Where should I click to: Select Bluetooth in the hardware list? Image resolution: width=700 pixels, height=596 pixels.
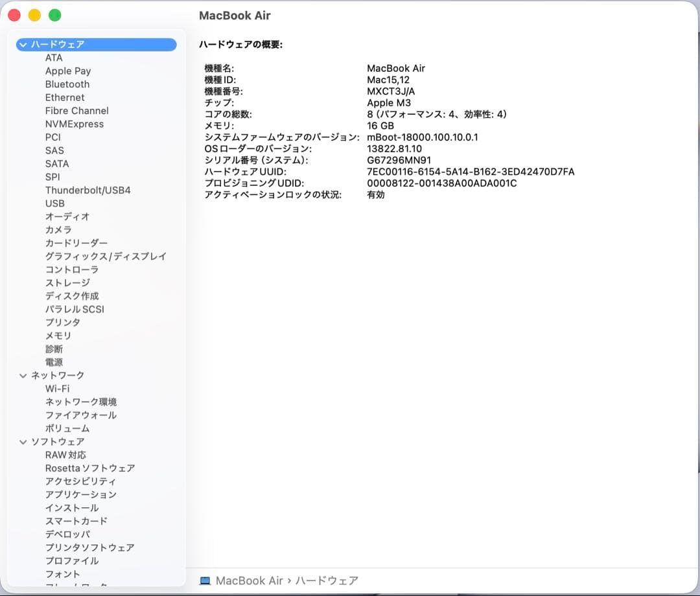coord(67,84)
